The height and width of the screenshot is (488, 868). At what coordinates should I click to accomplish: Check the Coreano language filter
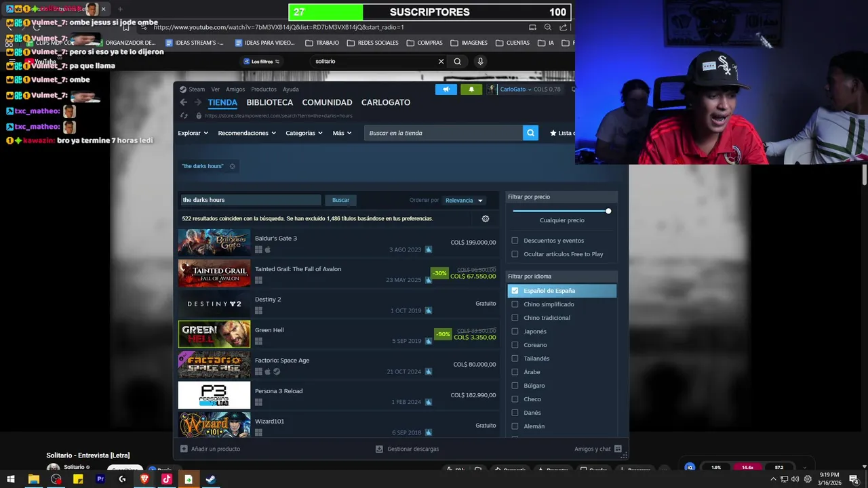(515, 345)
